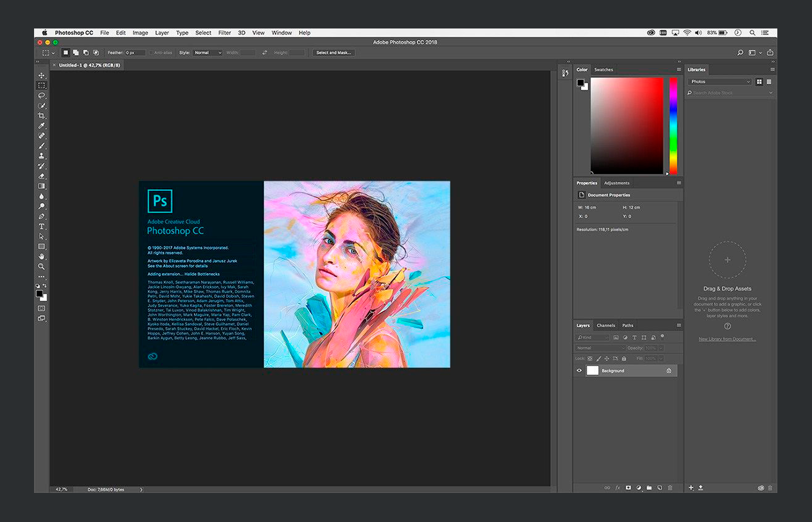Viewport: 812px width, 522px height.
Task: Toggle lock position
Action: point(607,359)
